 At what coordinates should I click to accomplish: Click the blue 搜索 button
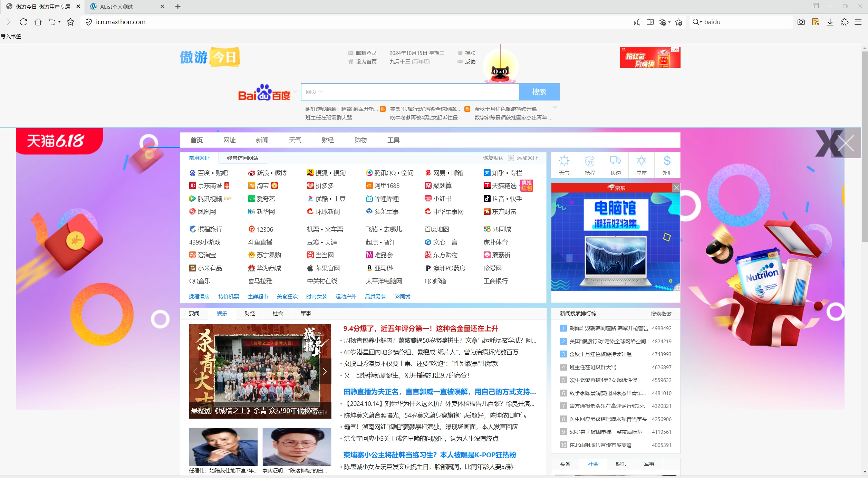pyautogui.click(x=539, y=92)
